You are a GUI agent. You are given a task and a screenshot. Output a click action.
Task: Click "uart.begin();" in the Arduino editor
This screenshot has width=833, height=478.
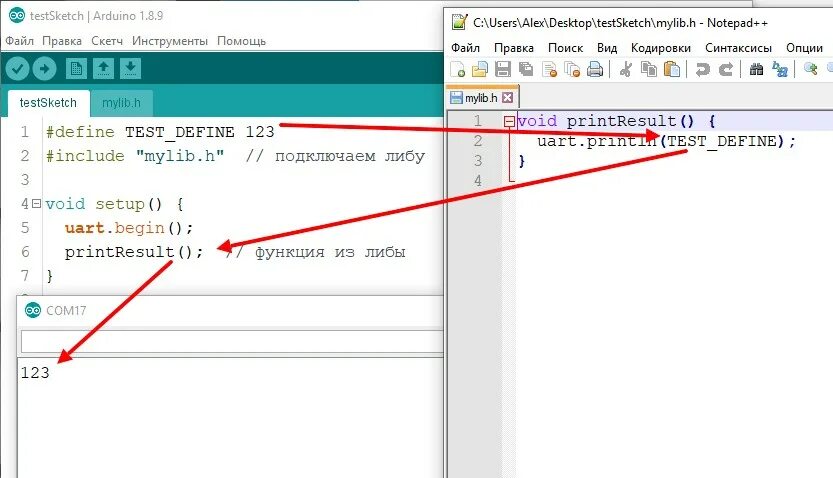129,228
